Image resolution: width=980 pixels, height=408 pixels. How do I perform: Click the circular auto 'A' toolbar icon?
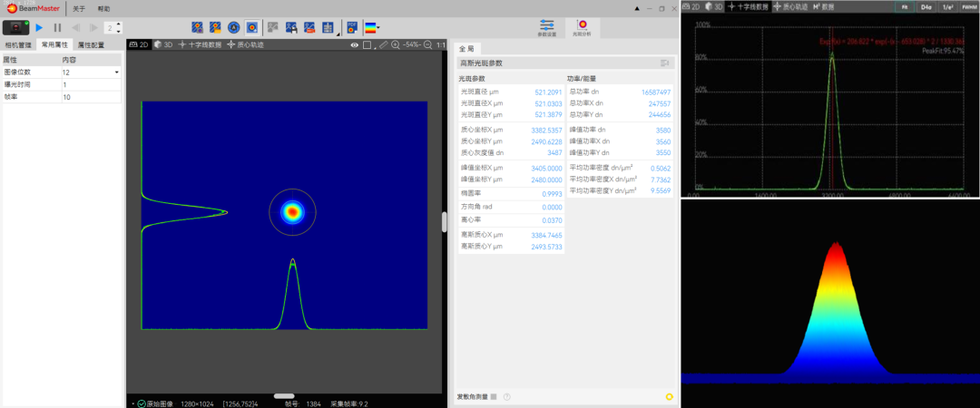[234, 27]
